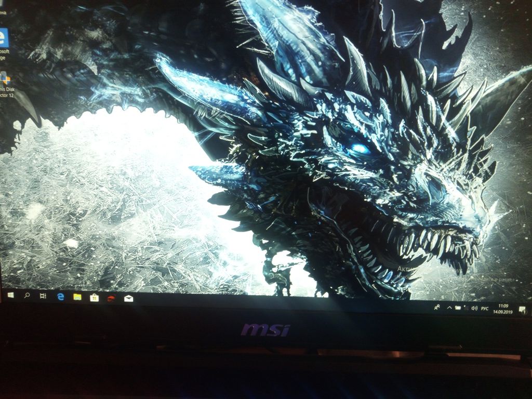The width and height of the screenshot is (532, 399).
Task: Select the Acronis Disk Director 12 shortcut
Action: (6, 85)
